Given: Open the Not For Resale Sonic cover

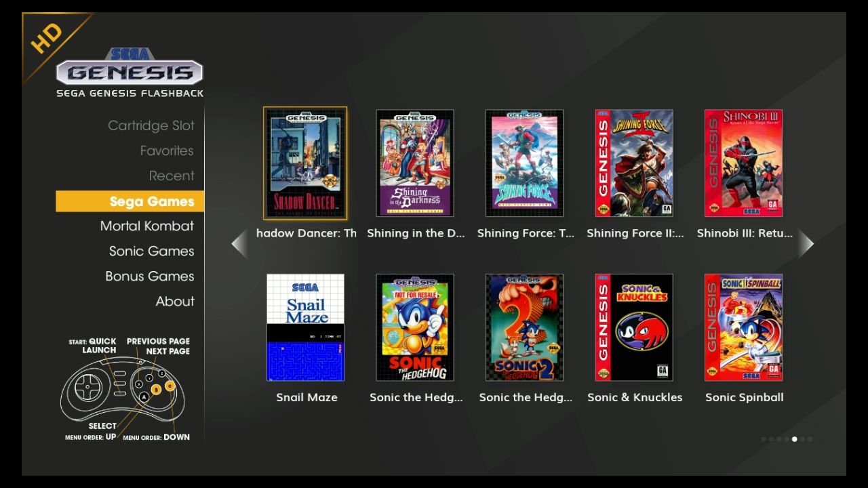Looking at the screenshot, I should pyautogui.click(x=415, y=327).
